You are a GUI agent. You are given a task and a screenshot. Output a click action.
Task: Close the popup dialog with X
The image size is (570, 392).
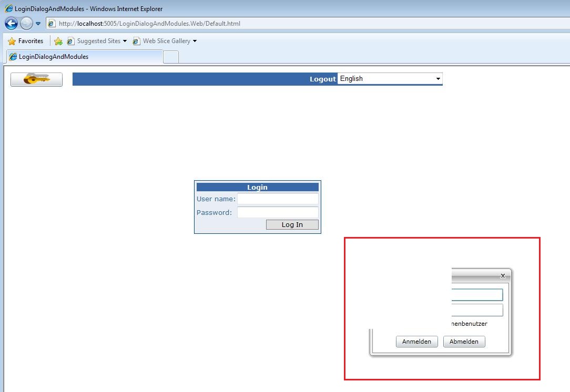pos(503,275)
